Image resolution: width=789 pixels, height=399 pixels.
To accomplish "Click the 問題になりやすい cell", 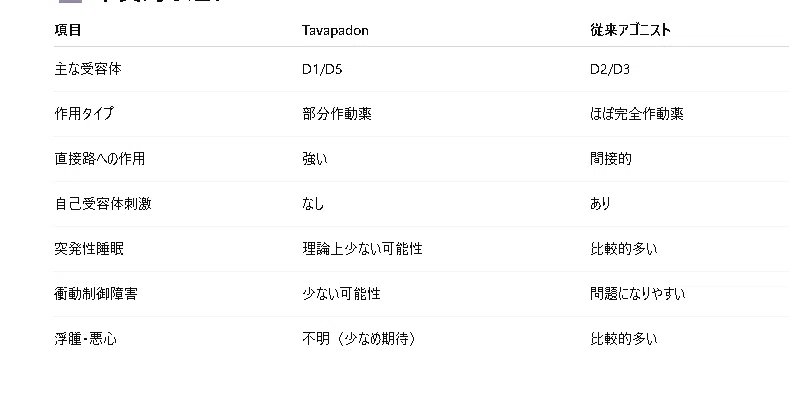I will (638, 294).
